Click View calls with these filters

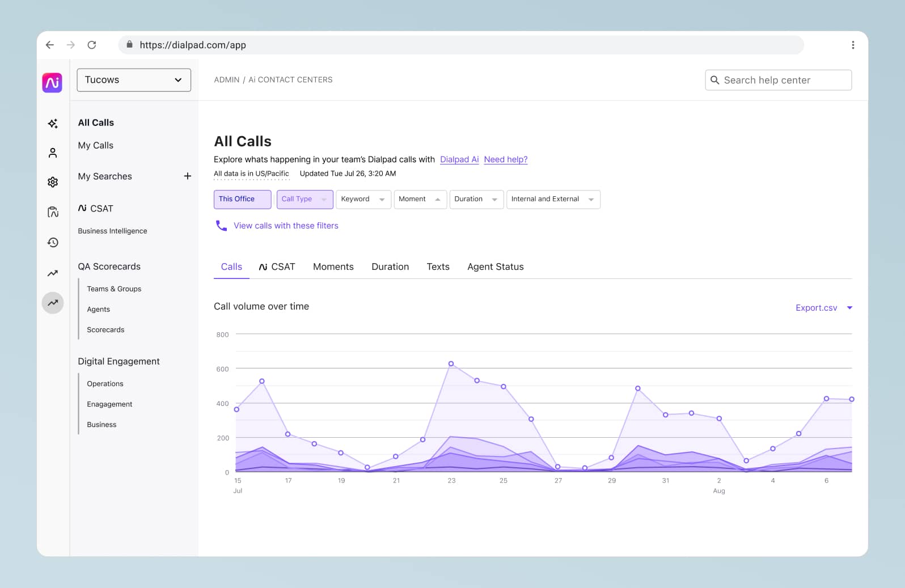[285, 226]
